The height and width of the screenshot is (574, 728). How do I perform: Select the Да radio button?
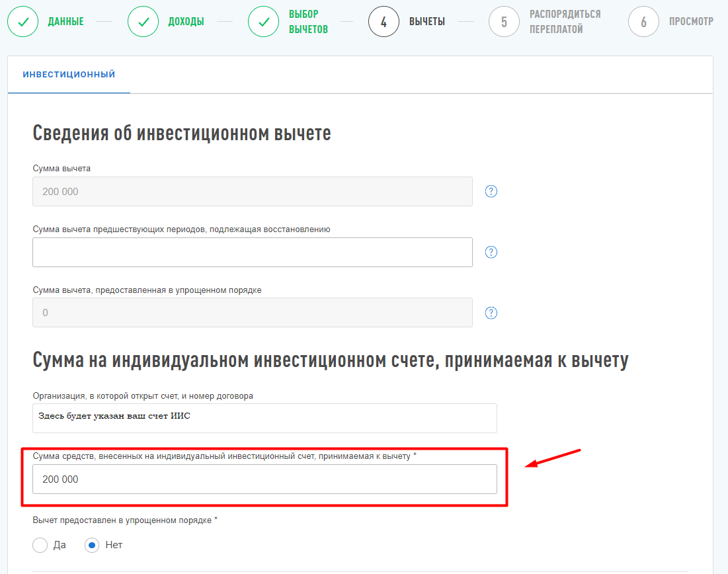(40, 546)
